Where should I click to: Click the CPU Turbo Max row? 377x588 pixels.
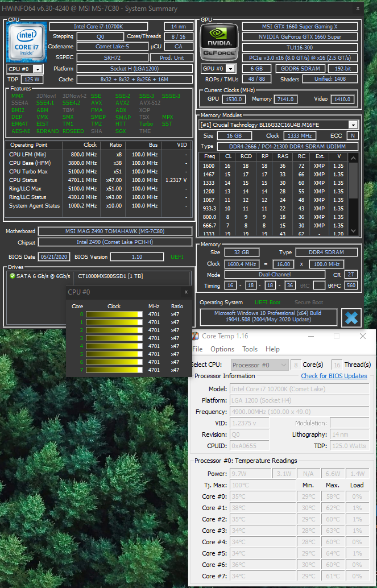(x=98, y=171)
